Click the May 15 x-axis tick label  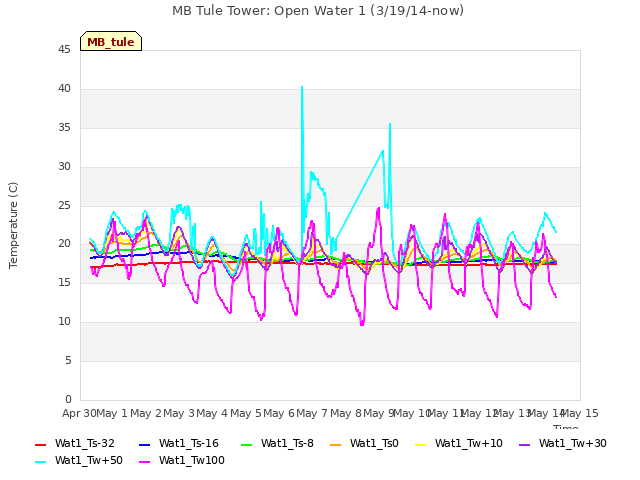(x=580, y=413)
